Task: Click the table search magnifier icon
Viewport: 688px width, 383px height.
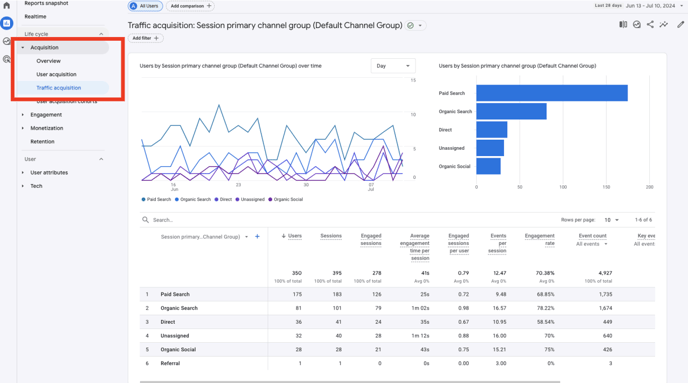Action: [145, 220]
